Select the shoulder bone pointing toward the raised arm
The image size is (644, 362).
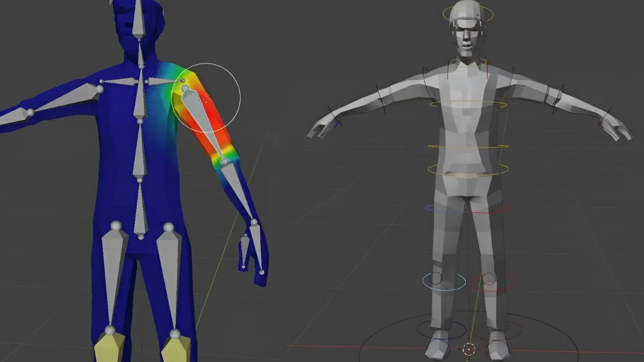point(120,82)
